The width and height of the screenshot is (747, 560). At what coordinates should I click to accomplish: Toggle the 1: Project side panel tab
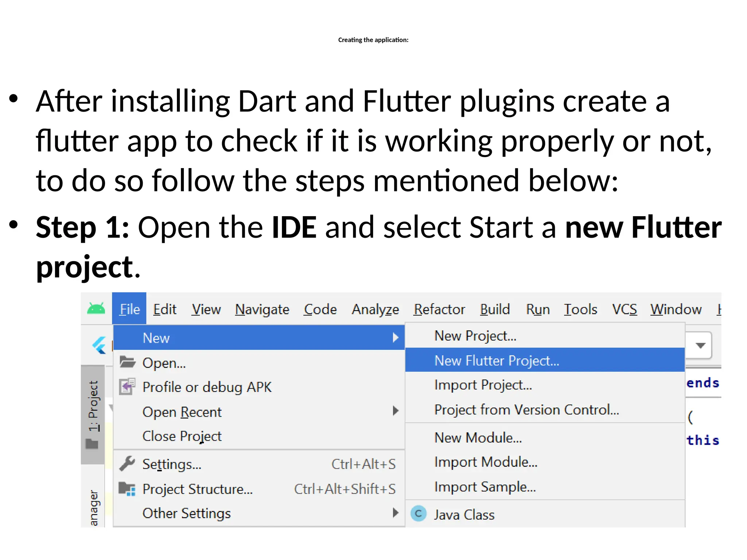coord(93,415)
